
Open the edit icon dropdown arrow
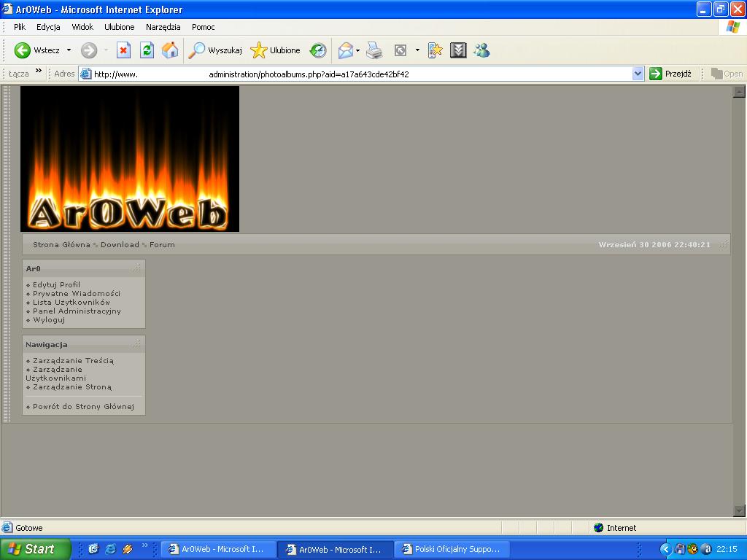pyautogui.click(x=417, y=50)
